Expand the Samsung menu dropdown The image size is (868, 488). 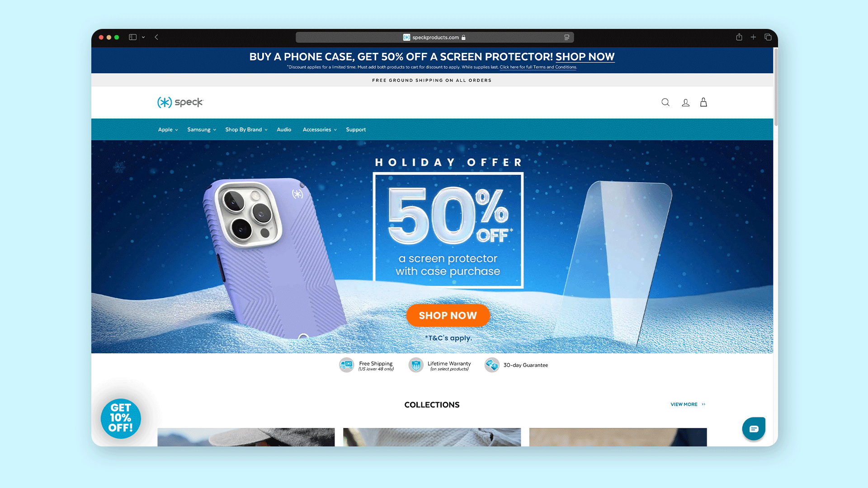coord(202,130)
